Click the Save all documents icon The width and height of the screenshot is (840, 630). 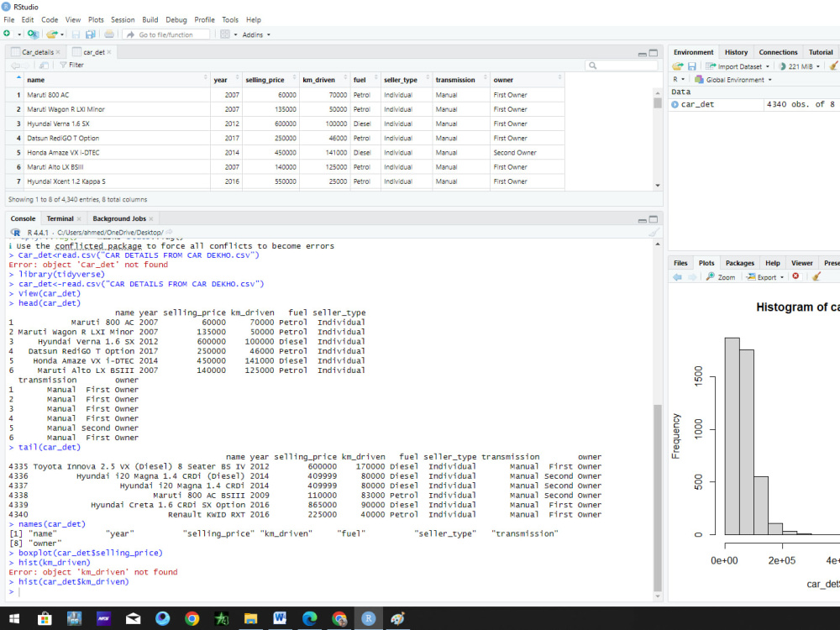[90, 34]
